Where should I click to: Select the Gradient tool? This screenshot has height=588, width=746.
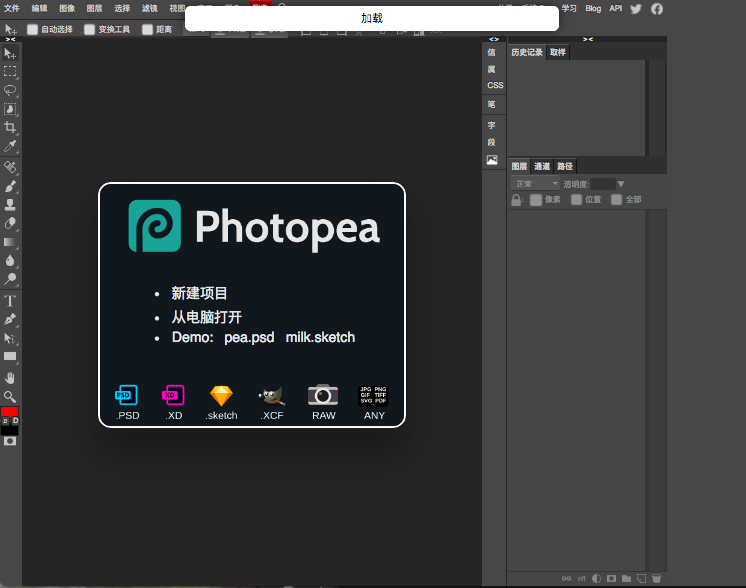point(10,242)
